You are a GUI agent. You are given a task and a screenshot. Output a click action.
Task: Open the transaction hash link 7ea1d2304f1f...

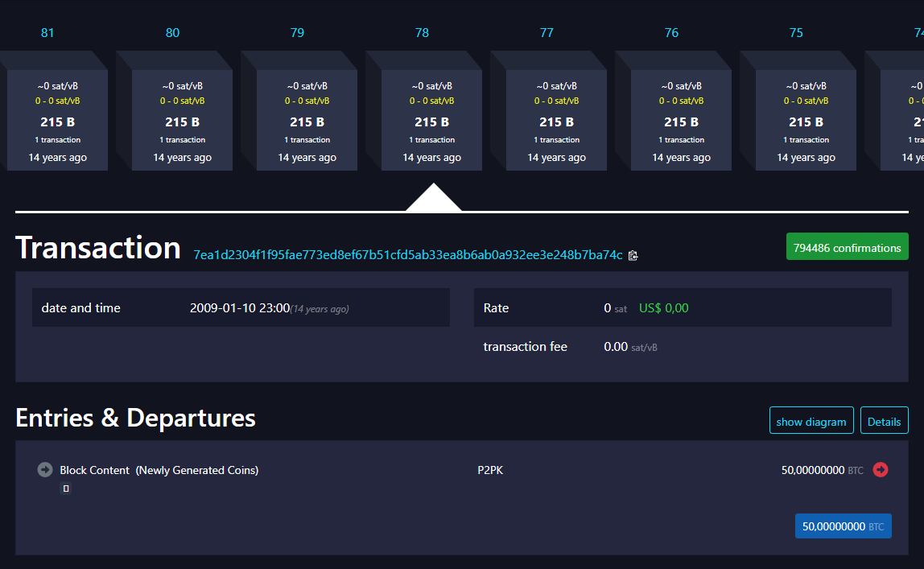pos(408,254)
